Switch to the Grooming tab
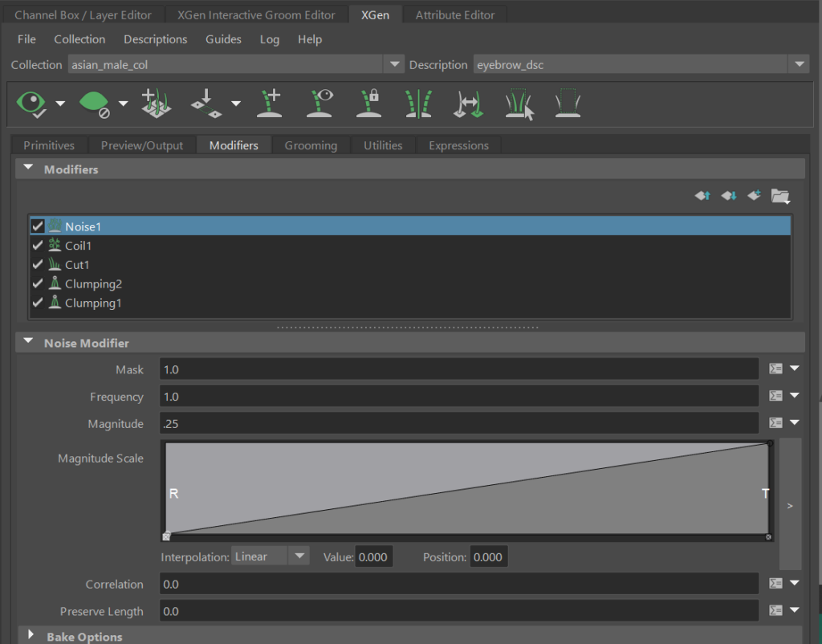Image resolution: width=822 pixels, height=644 pixels. pos(311,145)
